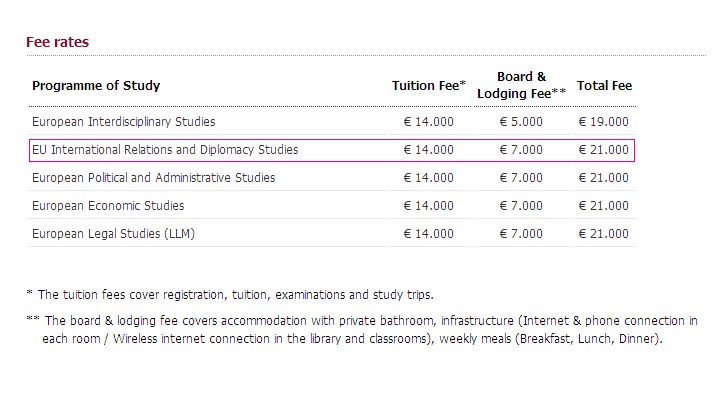
Task: Click the 'Fee rates' heading
Action: (x=57, y=43)
